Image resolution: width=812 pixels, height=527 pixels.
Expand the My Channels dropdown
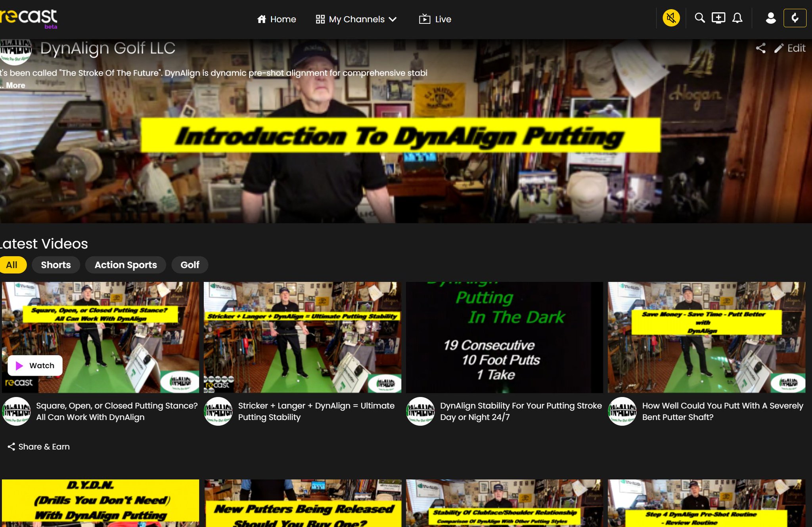pyautogui.click(x=356, y=19)
